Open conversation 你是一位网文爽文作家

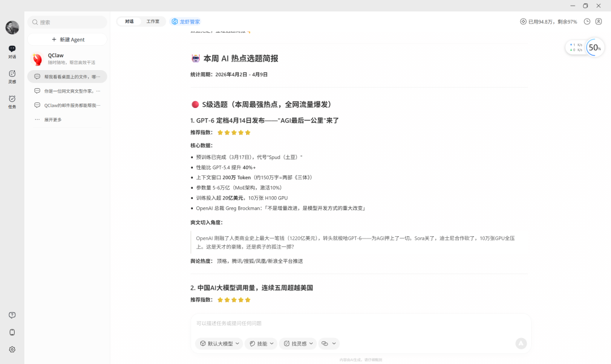tap(67, 91)
